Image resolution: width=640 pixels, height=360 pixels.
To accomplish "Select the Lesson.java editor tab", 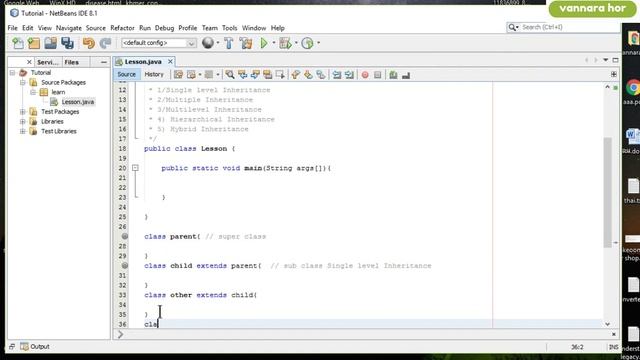I will (143, 62).
